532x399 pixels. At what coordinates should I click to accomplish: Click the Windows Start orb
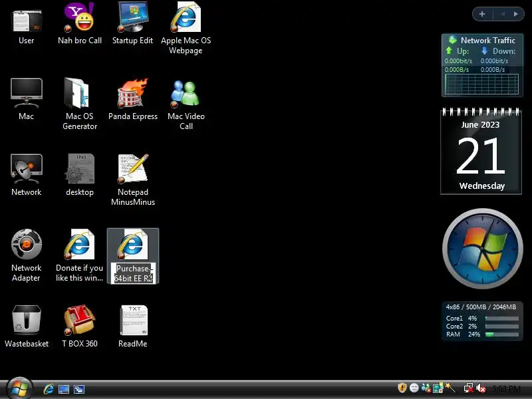coord(19,389)
